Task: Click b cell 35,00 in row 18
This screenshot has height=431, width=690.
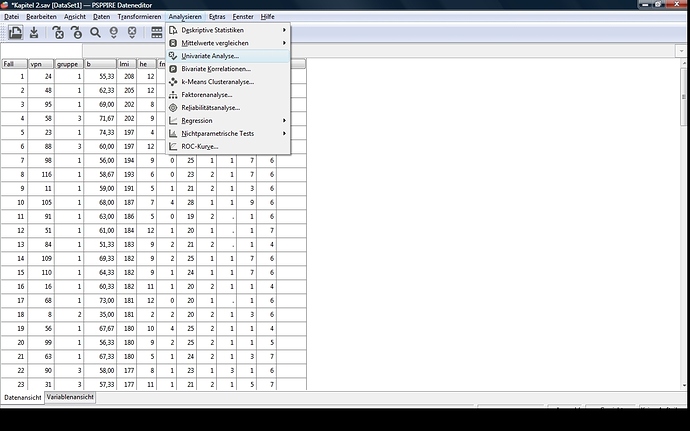Action: click(100, 314)
